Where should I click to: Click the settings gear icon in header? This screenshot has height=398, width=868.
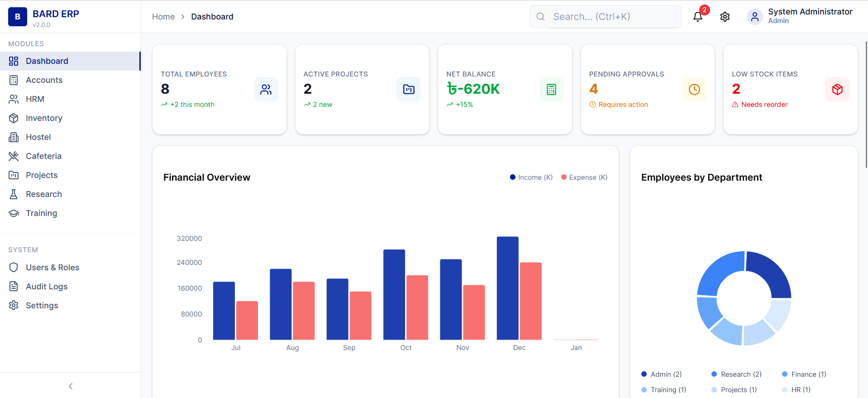click(x=725, y=17)
